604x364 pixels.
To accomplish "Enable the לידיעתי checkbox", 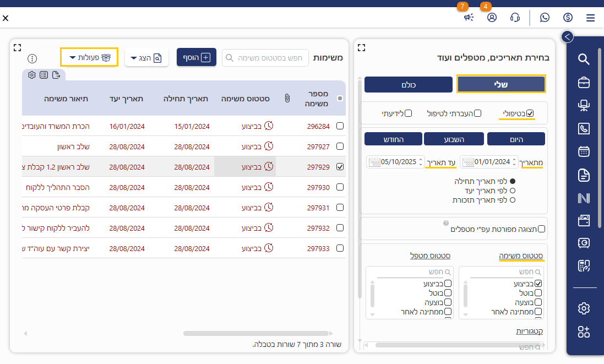I will pyautogui.click(x=408, y=113).
